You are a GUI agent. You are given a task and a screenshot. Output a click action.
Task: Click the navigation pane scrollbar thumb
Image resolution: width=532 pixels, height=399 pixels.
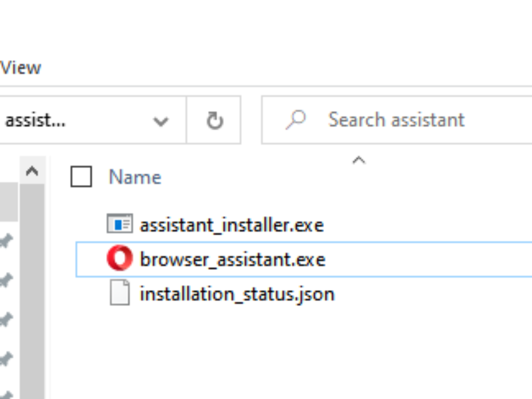coord(32,288)
